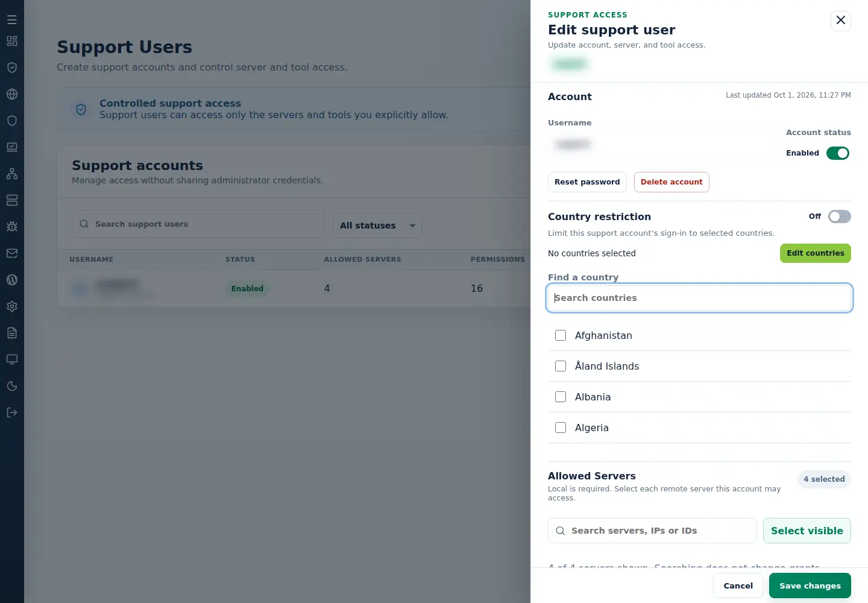Click Cancel button
This screenshot has height=603, width=868.
[x=738, y=586]
